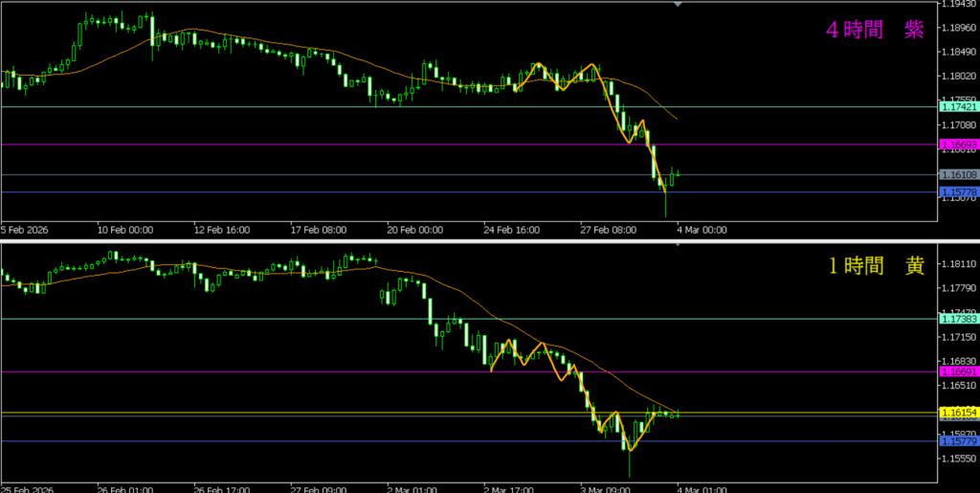The height and width of the screenshot is (493, 980).
Task: Select the yellow 1.16154 price tag
Action: click(959, 413)
